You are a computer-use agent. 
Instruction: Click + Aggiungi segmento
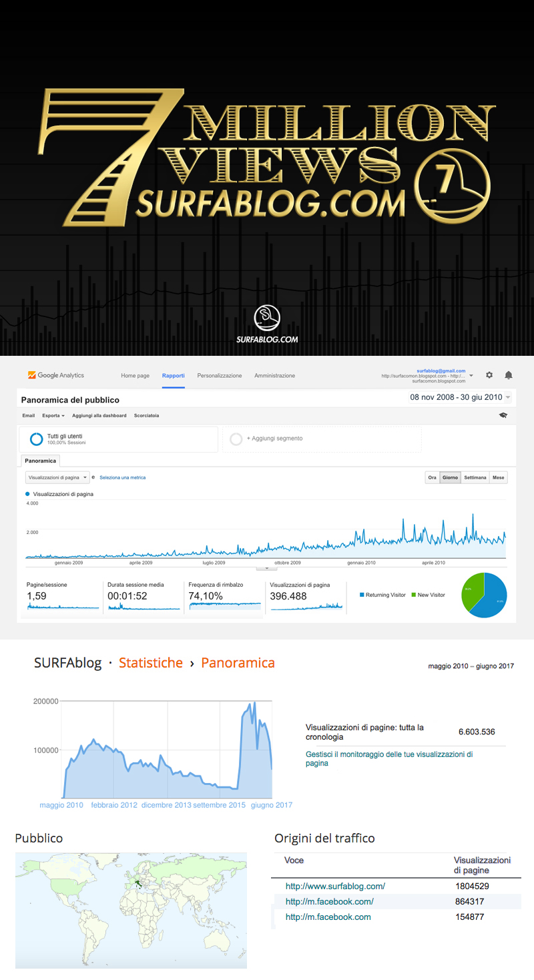(x=274, y=439)
